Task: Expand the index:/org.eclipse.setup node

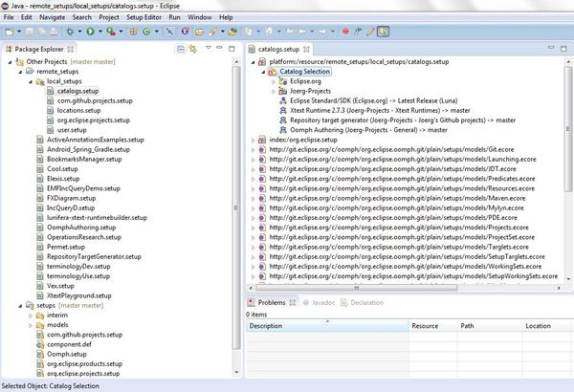Action: coord(253,140)
